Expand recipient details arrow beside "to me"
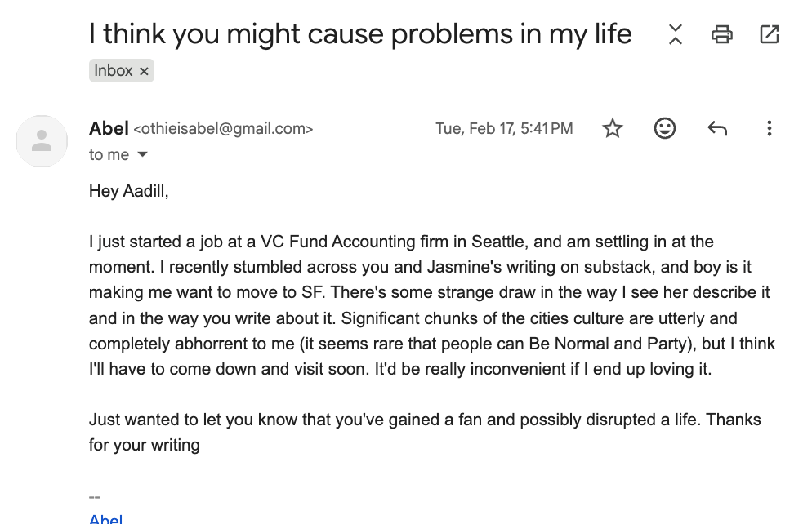The width and height of the screenshot is (812, 524). pos(142,154)
